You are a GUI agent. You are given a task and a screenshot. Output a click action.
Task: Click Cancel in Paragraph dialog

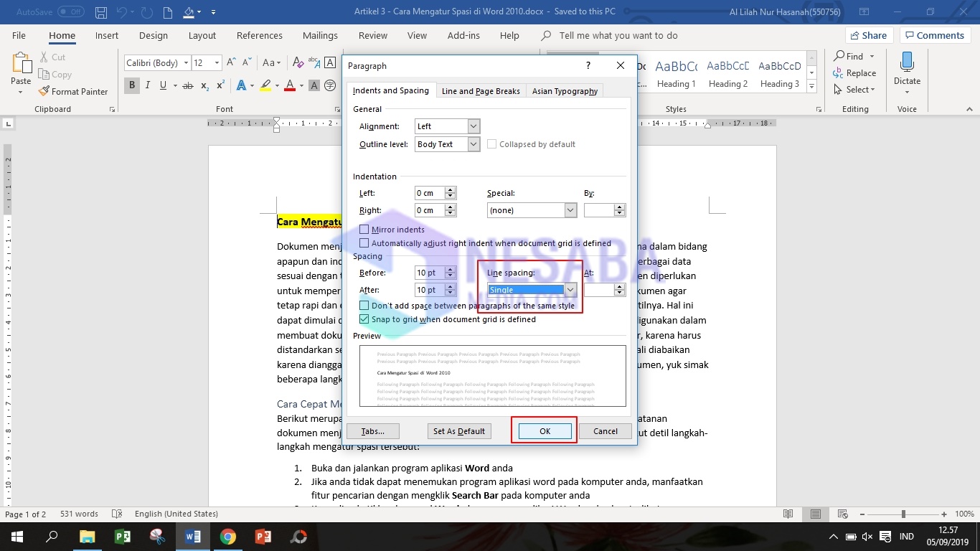(605, 431)
